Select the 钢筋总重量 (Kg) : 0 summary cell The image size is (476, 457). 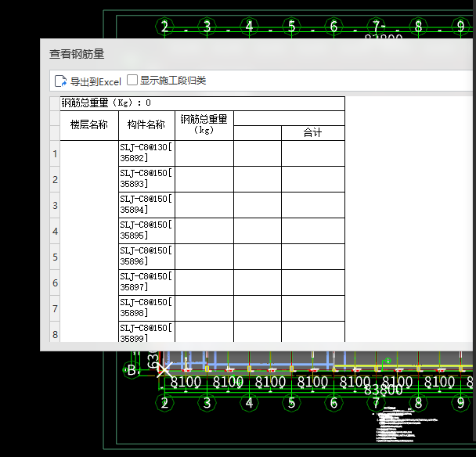pos(203,103)
